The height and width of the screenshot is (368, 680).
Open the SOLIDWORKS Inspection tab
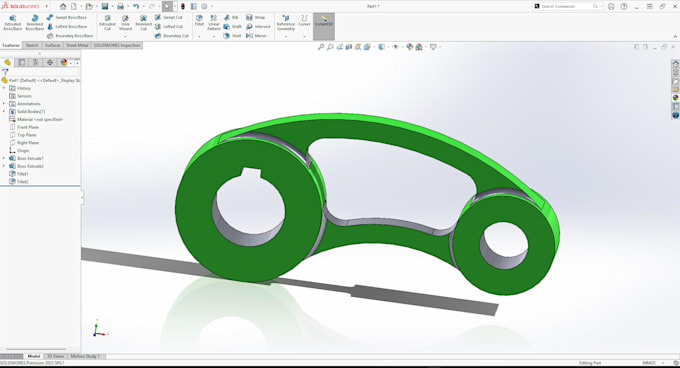click(117, 45)
